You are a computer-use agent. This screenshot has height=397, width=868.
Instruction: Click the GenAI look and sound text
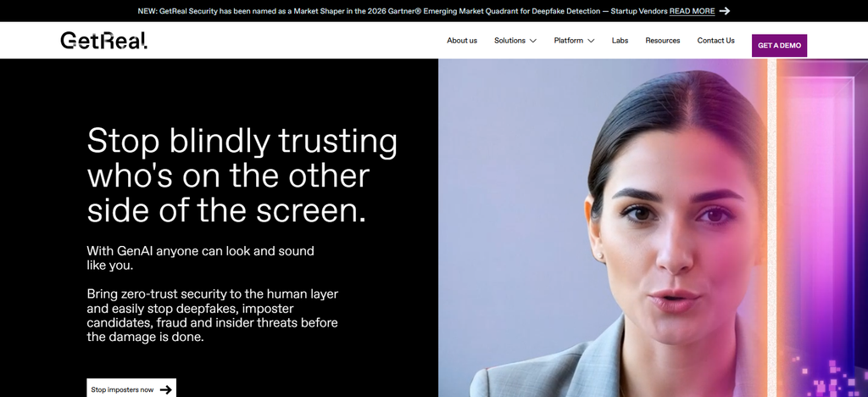pyautogui.click(x=200, y=258)
